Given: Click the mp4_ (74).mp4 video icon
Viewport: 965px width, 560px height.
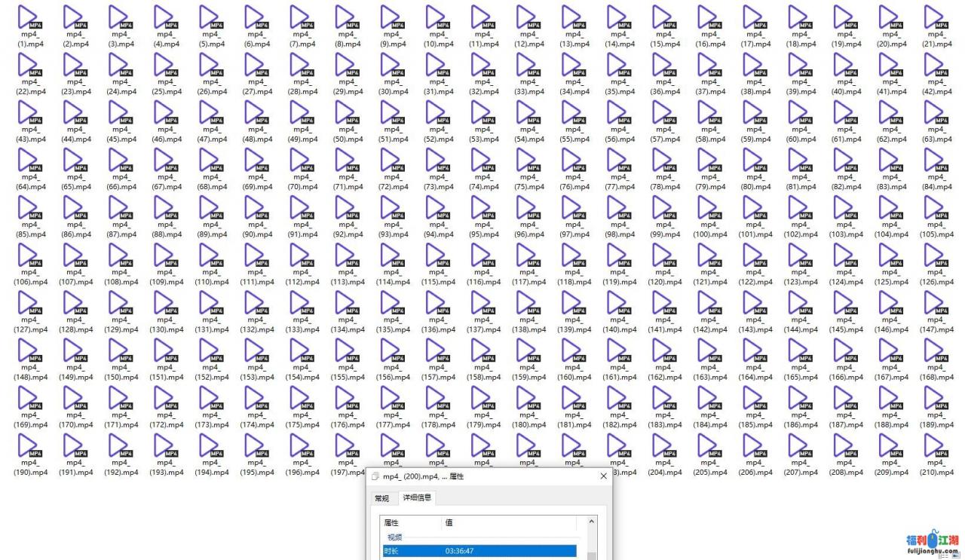Looking at the screenshot, I should 482,161.
